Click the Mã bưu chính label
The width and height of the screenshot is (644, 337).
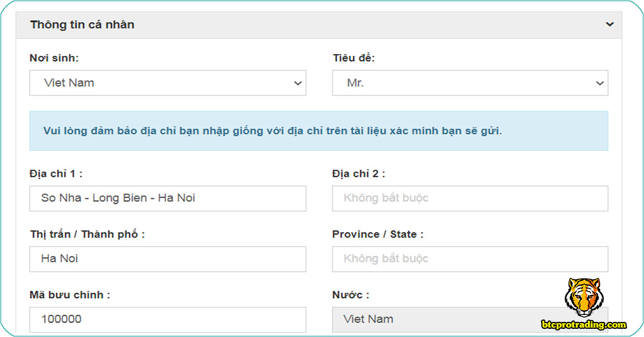pos(69,295)
